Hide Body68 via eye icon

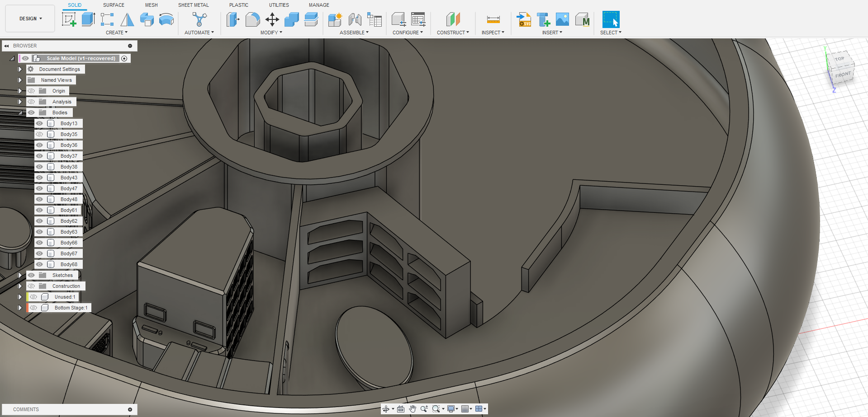40,264
